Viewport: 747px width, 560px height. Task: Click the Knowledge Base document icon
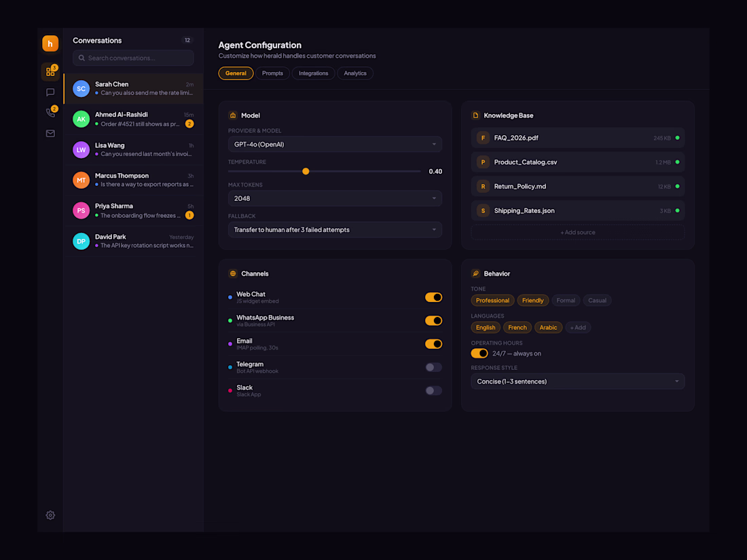(x=475, y=115)
